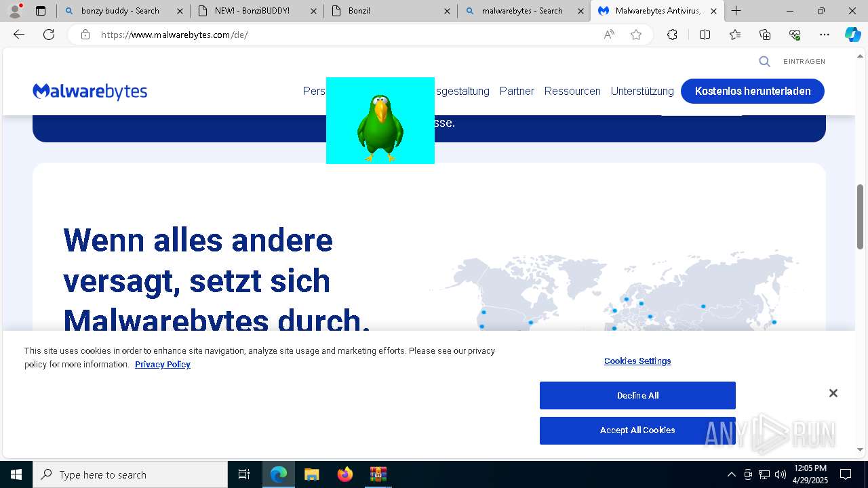This screenshot has height=488, width=868.
Task: Click Decline All cookies button
Action: (x=637, y=396)
